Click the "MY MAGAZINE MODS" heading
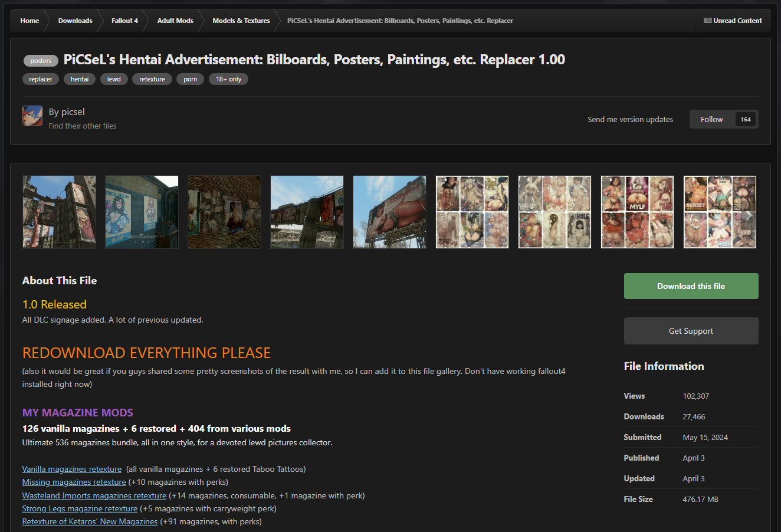 point(78,413)
